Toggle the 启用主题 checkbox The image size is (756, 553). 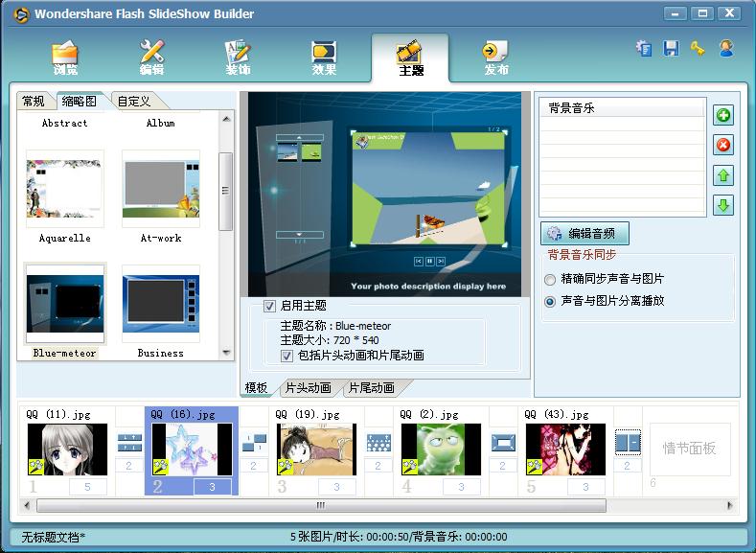pos(269,306)
